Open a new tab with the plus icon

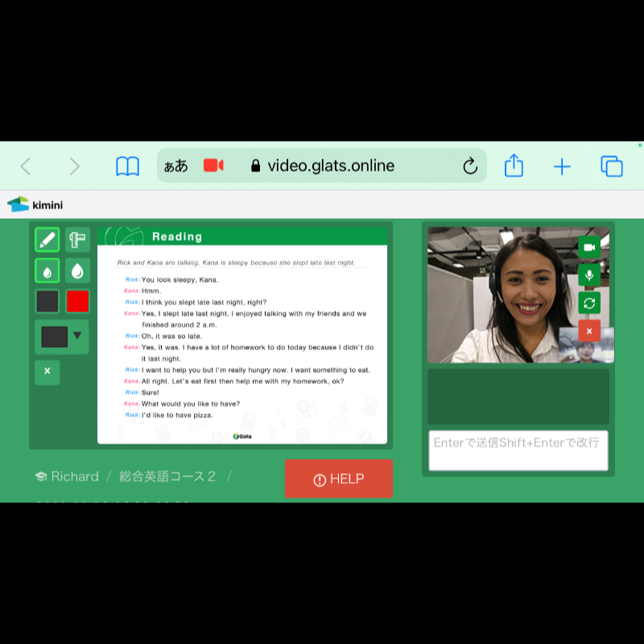click(562, 167)
